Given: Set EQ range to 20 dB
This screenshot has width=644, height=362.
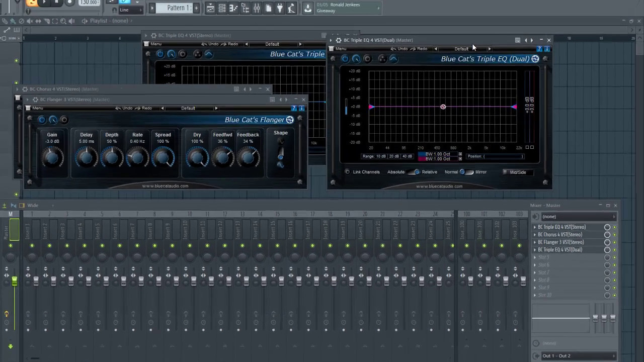Looking at the screenshot, I should (x=394, y=156).
